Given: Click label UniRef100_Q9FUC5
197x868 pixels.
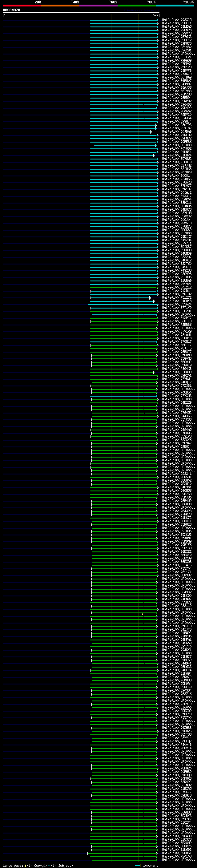Looking at the screenshot, I should [x=177, y=43].
